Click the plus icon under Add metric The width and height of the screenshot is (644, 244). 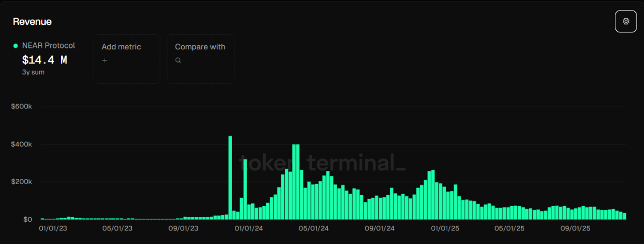pyautogui.click(x=105, y=60)
